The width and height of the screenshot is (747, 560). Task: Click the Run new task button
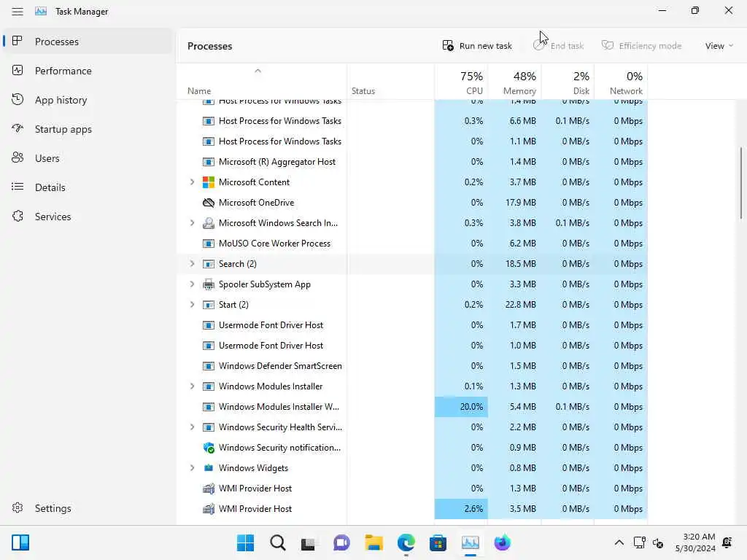477,46
